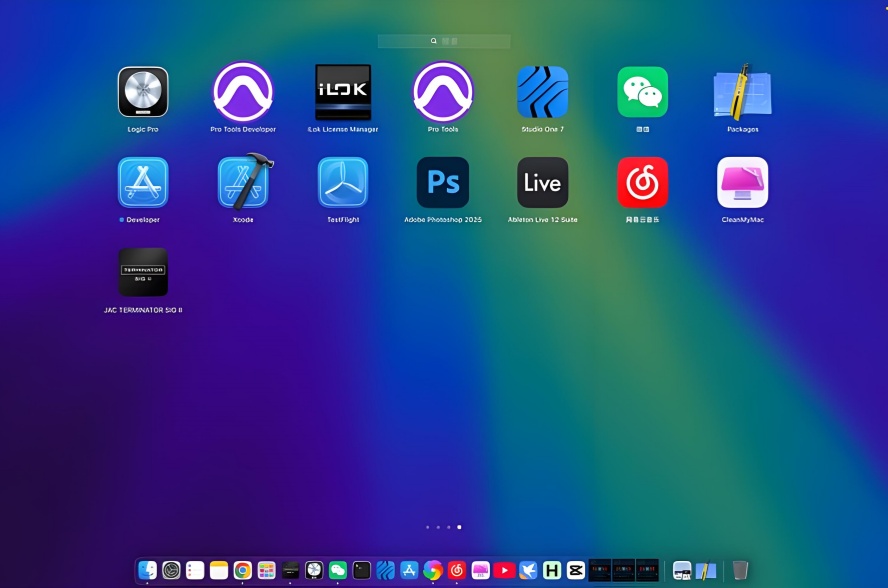
Task: Launch Google Chrome from the Dock
Action: tap(242, 570)
